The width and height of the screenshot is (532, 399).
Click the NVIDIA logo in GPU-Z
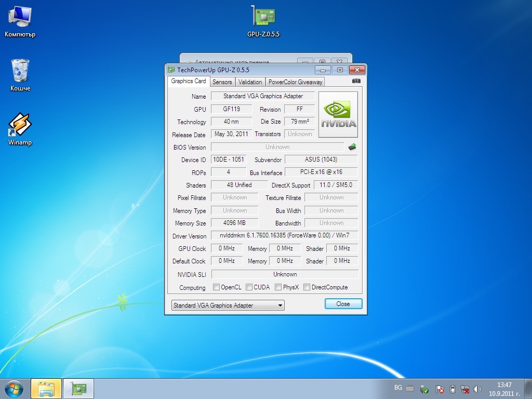click(338, 114)
